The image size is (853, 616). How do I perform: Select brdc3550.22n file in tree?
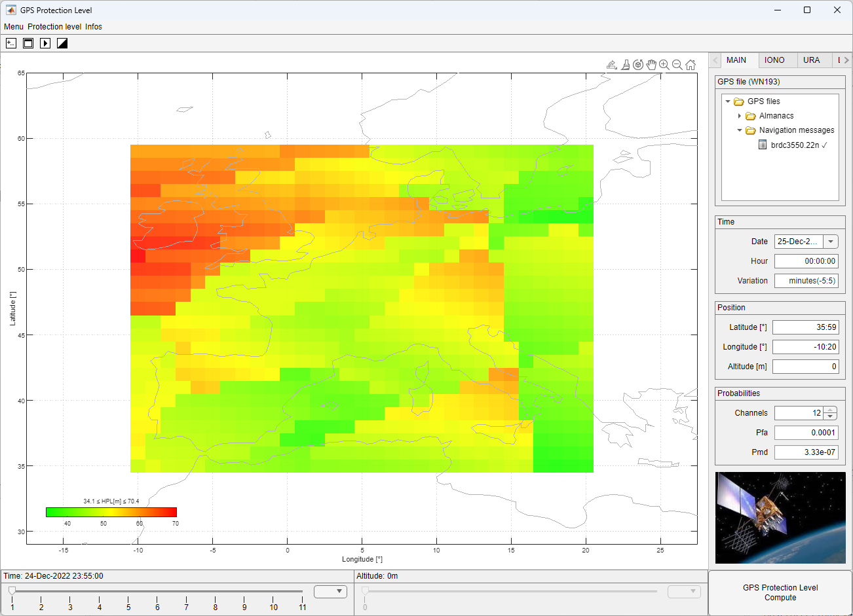tap(795, 145)
